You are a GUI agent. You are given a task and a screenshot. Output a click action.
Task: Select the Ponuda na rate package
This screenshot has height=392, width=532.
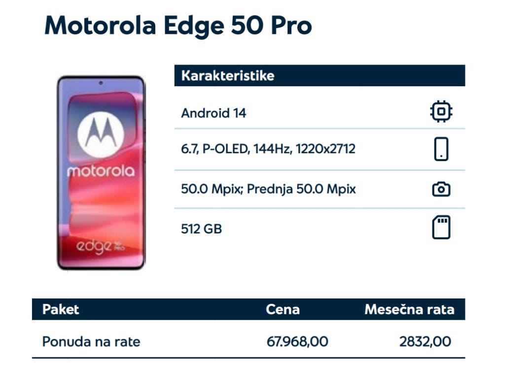[x=91, y=341]
